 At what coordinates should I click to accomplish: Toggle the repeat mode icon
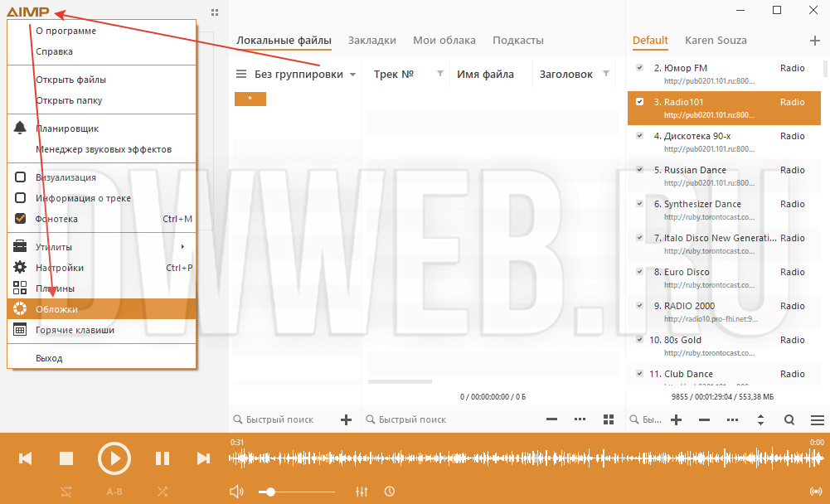click(66, 492)
